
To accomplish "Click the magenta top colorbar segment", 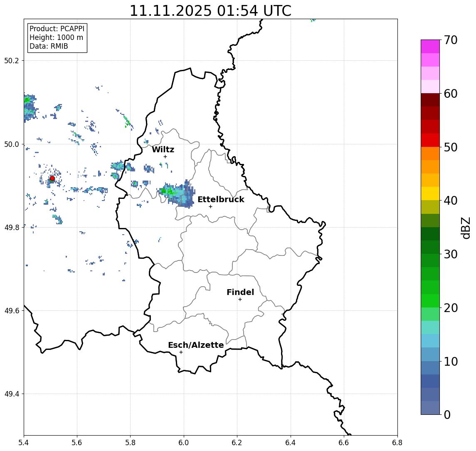I will tap(430, 47).
